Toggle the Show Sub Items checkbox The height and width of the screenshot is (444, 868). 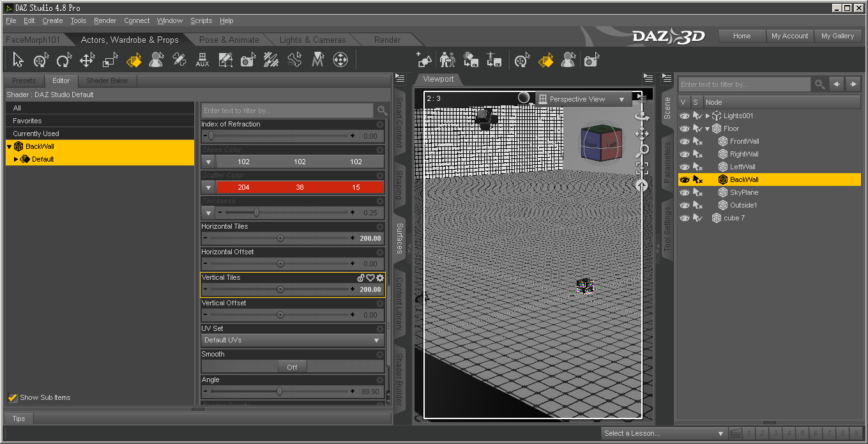click(12, 397)
